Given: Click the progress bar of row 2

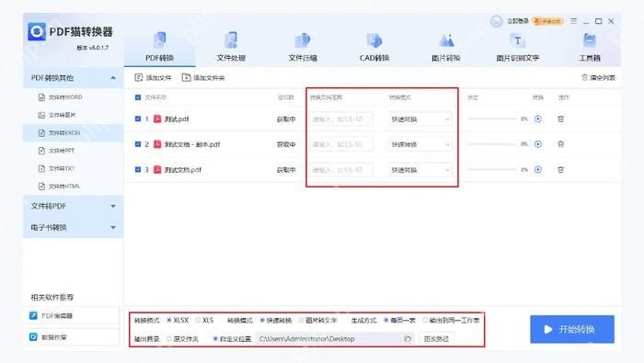Looking at the screenshot, I should point(492,144).
